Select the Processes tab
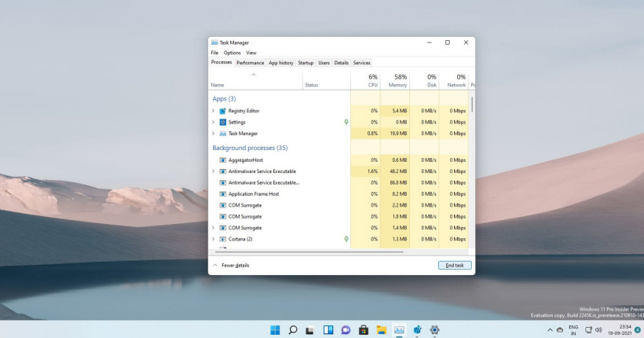 click(x=221, y=62)
